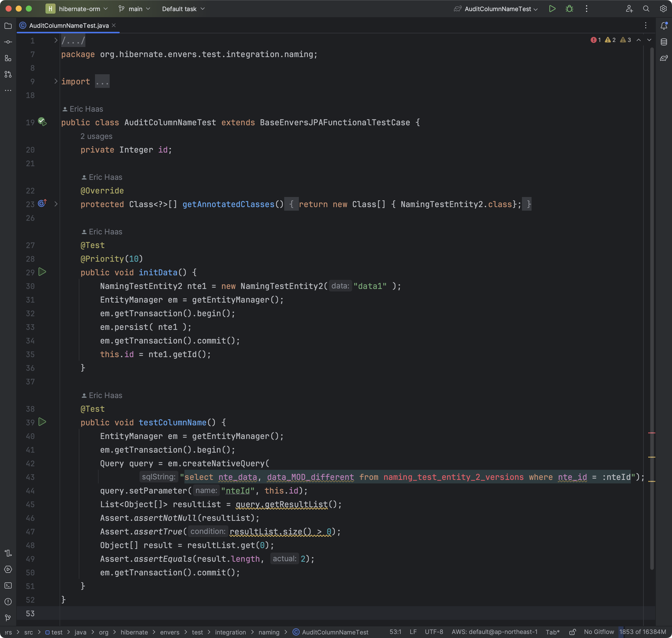The image size is (672, 638).
Task: Open the main branch dropdown
Action: 135,9
